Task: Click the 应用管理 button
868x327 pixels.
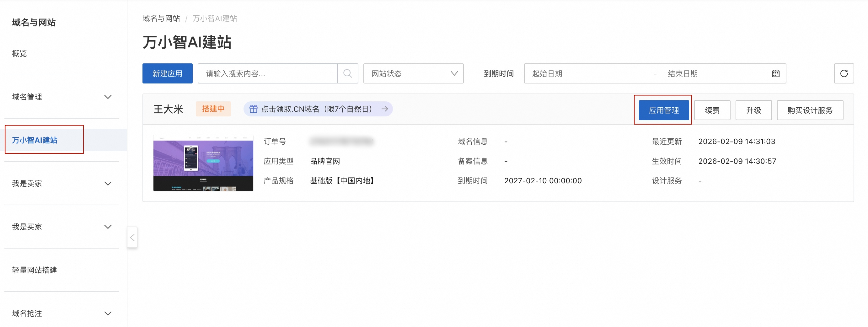Action: (x=663, y=110)
